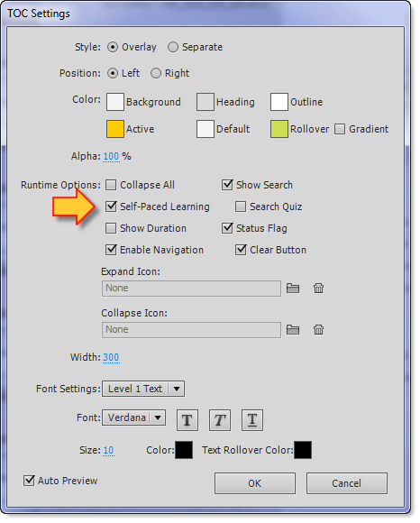Screen dimensions: 420x523
Task: Uncheck Self-Paced Learning option
Action: point(111,206)
